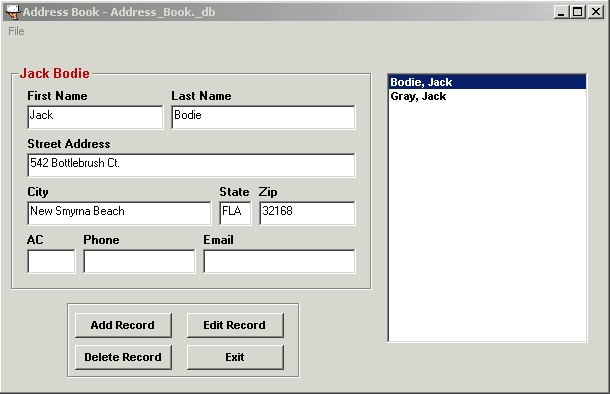Click the empty Phone field
610x394 pixels.
[139, 261]
